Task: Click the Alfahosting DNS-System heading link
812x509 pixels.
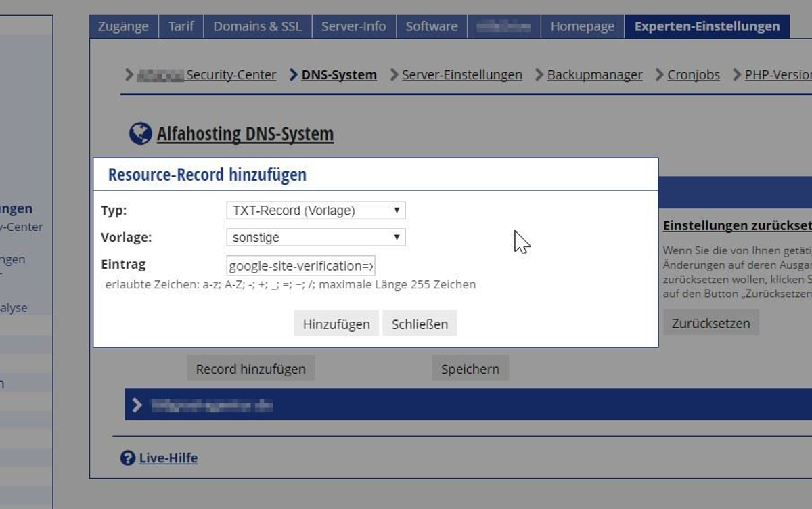Action: (x=245, y=134)
